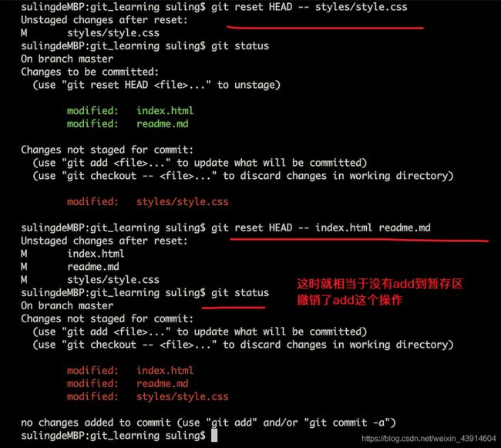Click the green modified index.html entry

[x=130, y=110]
